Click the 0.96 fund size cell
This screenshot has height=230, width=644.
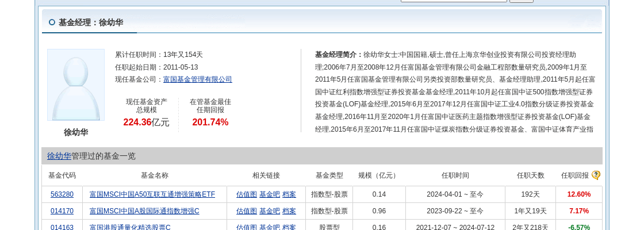pyautogui.click(x=379, y=210)
